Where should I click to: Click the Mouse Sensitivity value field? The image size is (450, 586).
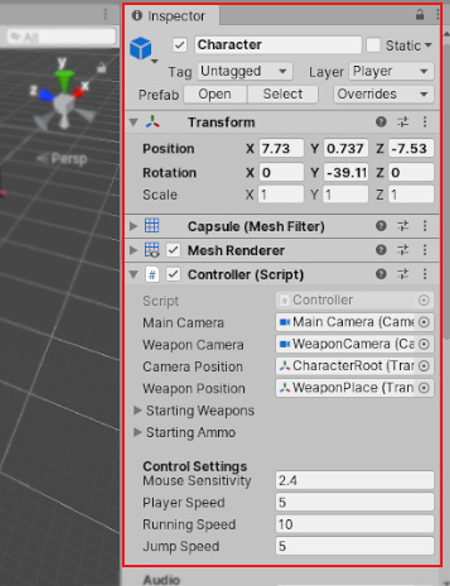(x=355, y=480)
